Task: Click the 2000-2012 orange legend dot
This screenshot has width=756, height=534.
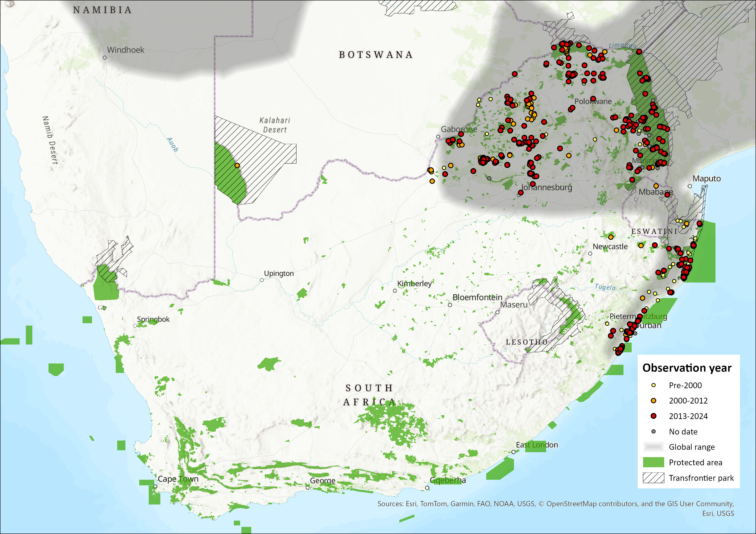Action: (x=654, y=401)
